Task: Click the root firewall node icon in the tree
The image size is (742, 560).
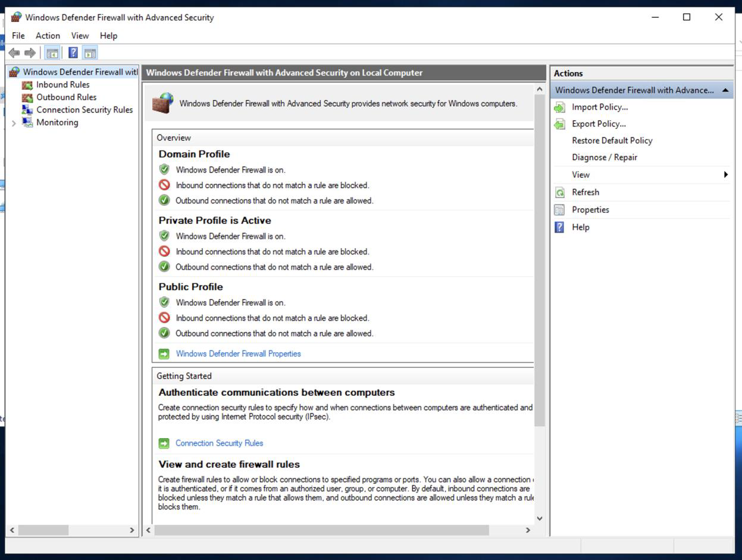Action: 14,72
